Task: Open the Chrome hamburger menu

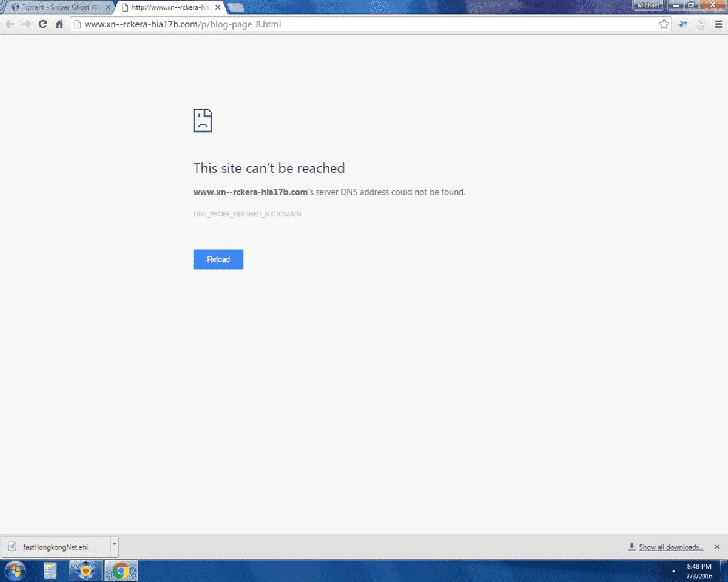Action: [x=718, y=24]
